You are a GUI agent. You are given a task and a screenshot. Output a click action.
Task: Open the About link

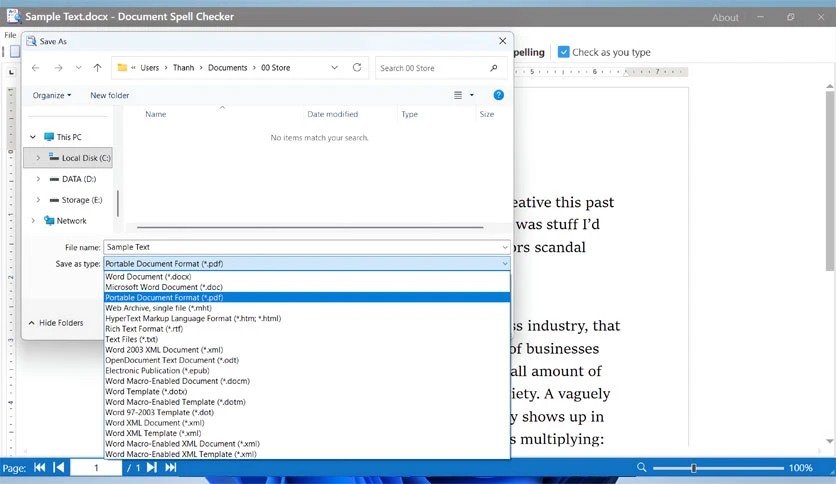pyautogui.click(x=725, y=18)
